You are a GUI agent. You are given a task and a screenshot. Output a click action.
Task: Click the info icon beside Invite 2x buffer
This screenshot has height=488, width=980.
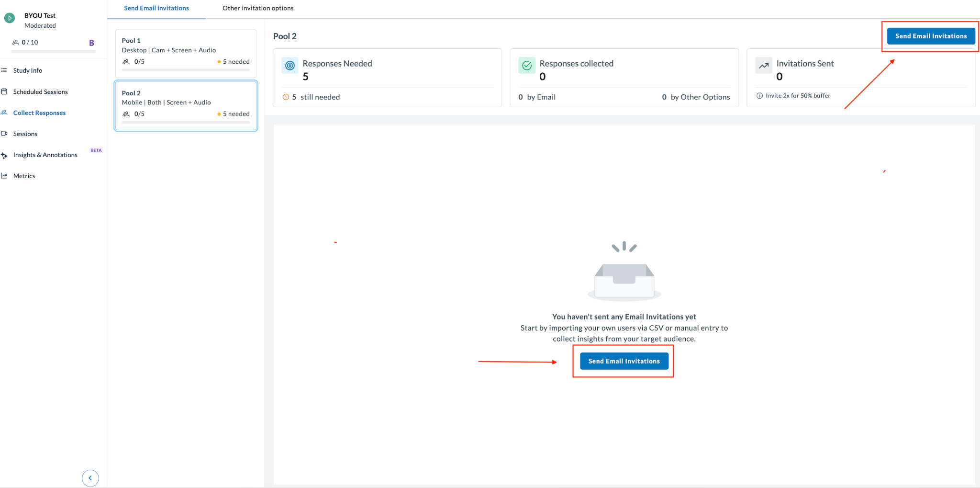click(x=759, y=96)
